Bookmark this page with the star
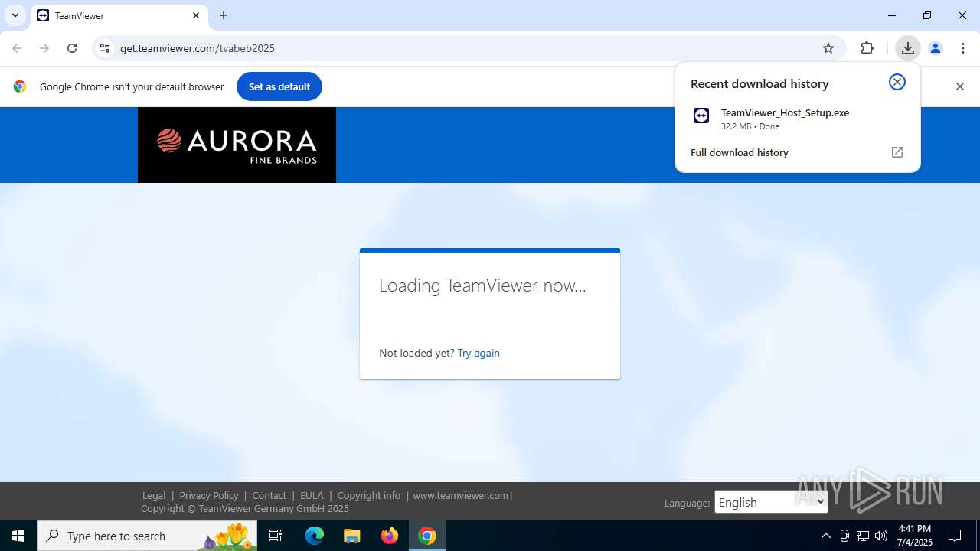This screenshot has height=551, width=980. click(828, 48)
